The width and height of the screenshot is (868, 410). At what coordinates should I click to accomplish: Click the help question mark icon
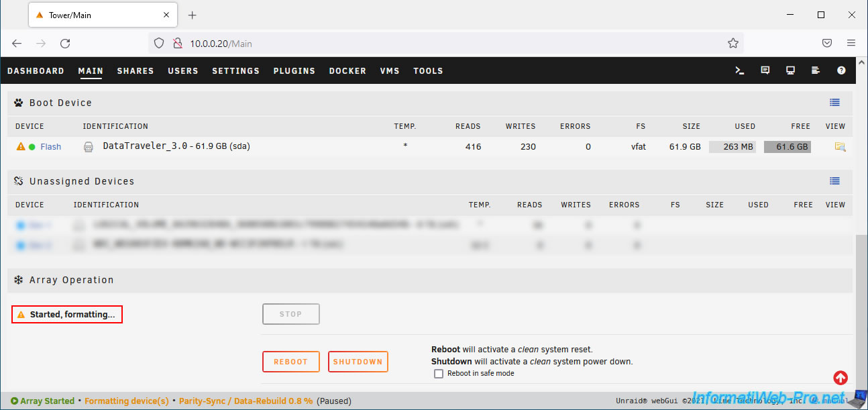point(841,70)
